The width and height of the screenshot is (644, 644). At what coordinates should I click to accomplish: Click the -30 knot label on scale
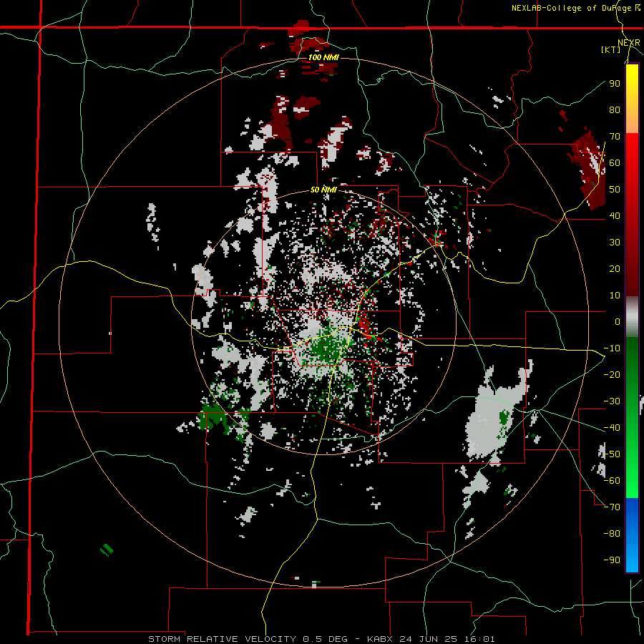point(612,401)
